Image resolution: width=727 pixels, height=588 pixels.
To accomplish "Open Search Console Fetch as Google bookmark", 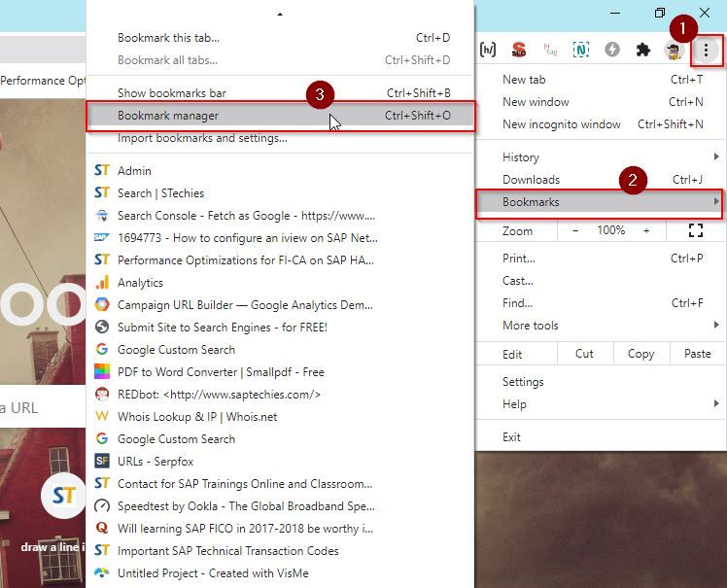I will coord(280,216).
